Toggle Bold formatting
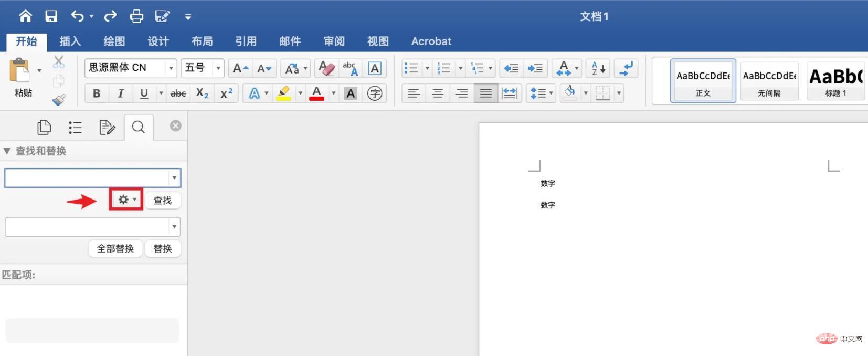This screenshot has width=868, height=356. click(97, 93)
